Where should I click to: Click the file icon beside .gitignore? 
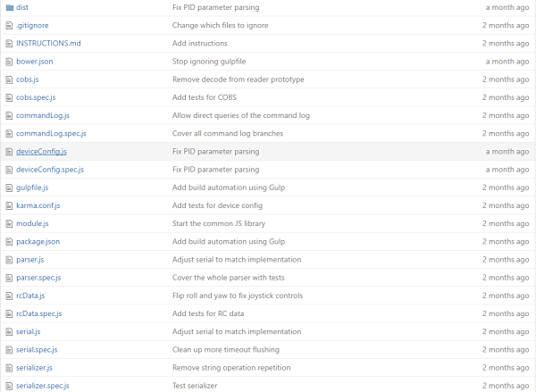8,25
